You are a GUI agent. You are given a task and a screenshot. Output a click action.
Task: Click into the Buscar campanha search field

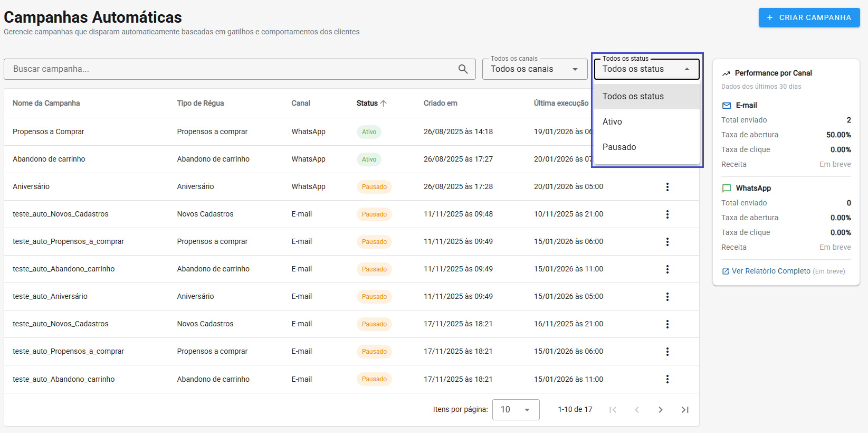coord(232,69)
